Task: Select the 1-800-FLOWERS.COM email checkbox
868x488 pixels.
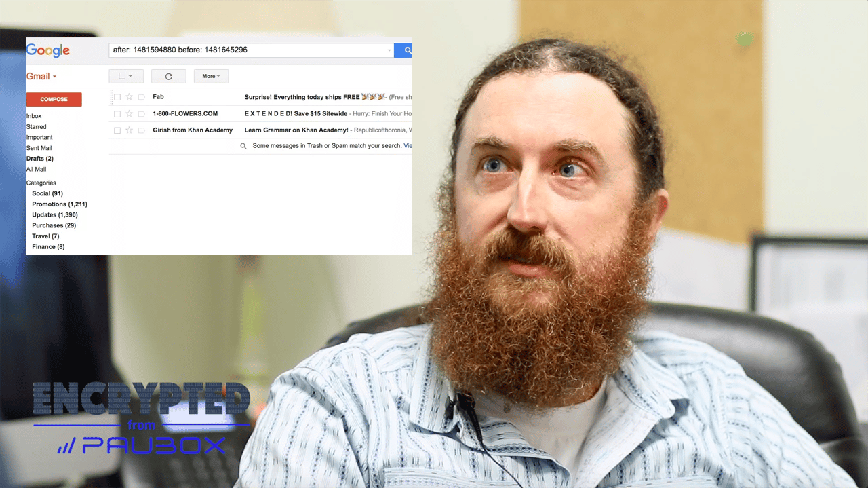Action: pos(117,114)
